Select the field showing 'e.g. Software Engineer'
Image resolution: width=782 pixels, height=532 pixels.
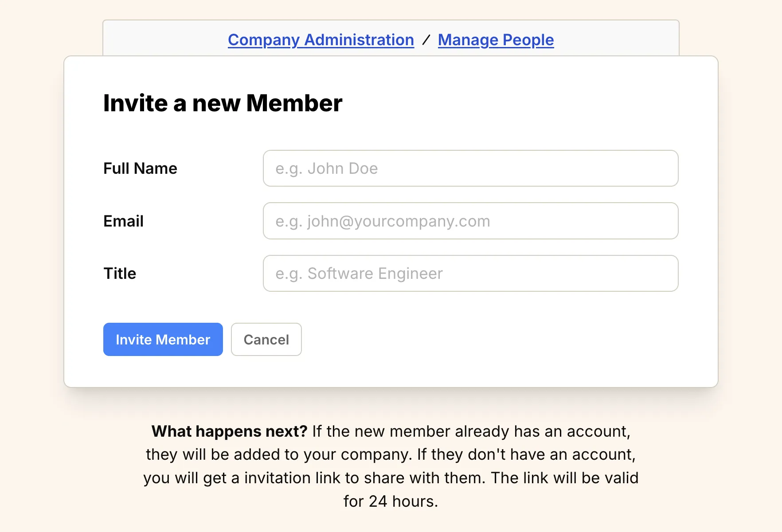[x=470, y=273]
